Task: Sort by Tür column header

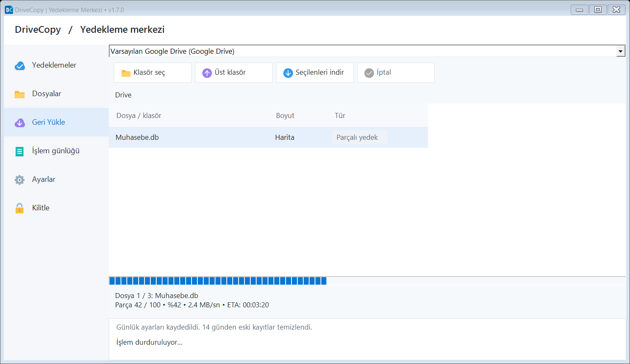Action: [x=340, y=115]
